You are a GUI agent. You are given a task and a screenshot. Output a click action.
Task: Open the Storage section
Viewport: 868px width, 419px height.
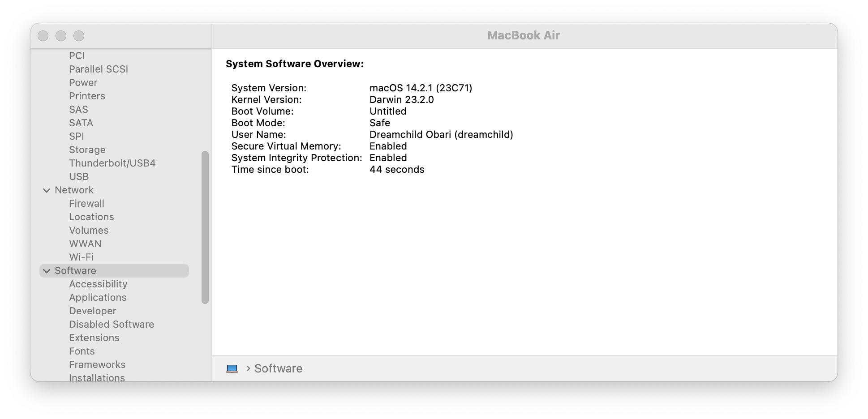(87, 150)
